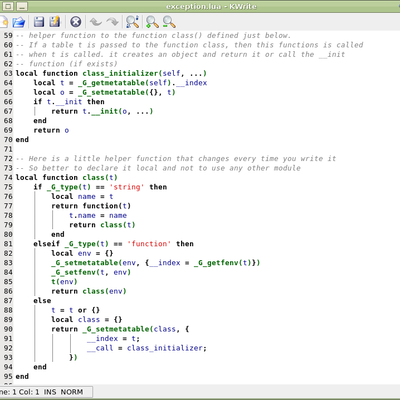Open Find with the magnifier icon
Image resolution: width=400 pixels, height=400 pixels.
pos(132,22)
